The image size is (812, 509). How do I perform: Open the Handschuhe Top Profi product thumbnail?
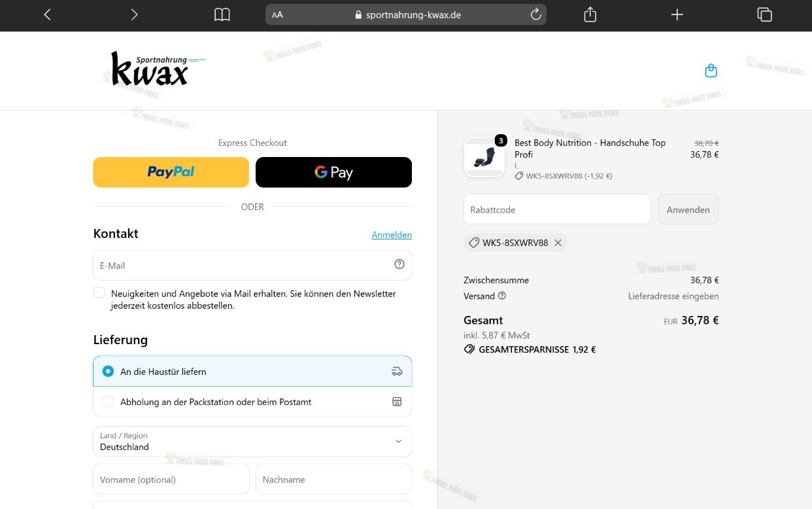coord(484,157)
